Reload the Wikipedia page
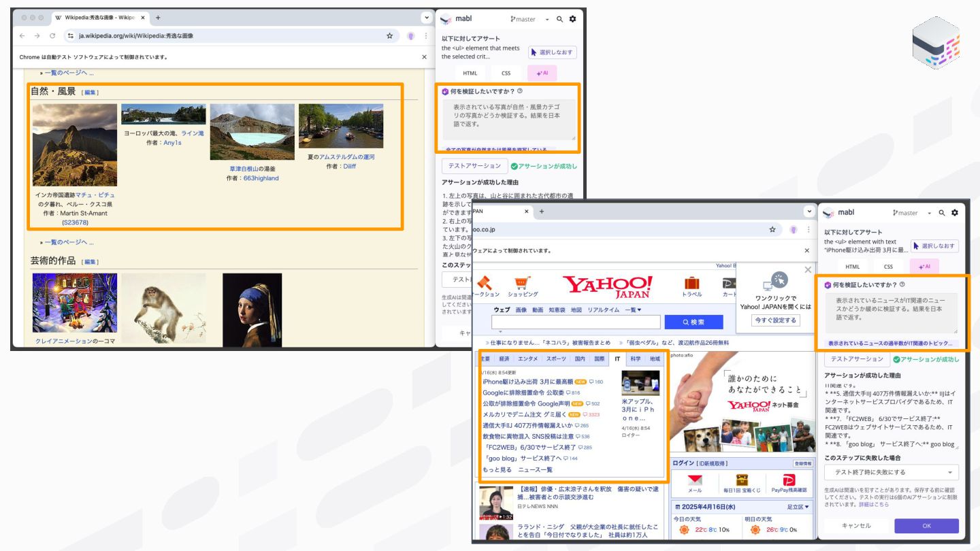The width and height of the screenshot is (980, 551). (52, 36)
